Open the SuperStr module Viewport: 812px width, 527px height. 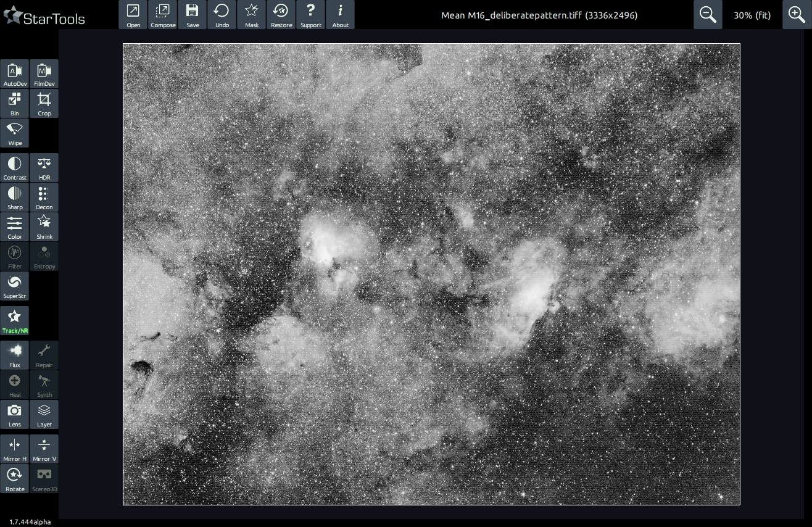click(x=15, y=286)
